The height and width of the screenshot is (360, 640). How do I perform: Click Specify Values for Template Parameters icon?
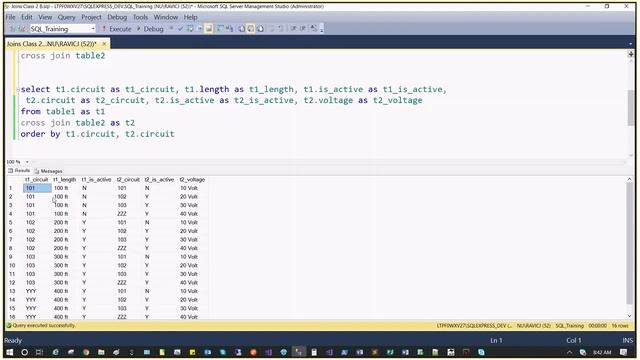[313, 29]
